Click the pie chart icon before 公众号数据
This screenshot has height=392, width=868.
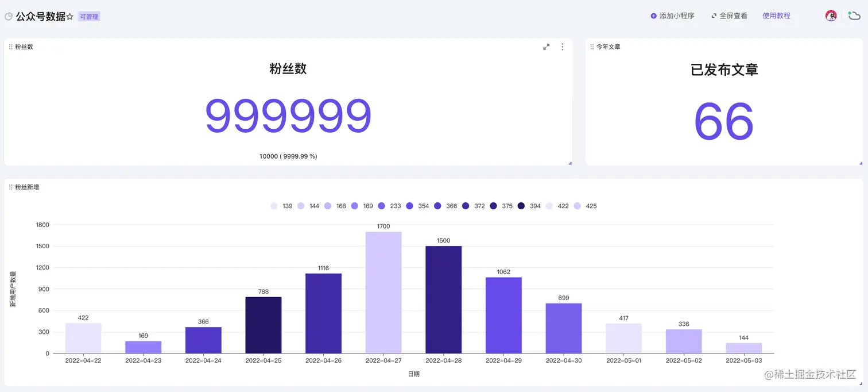coord(8,17)
